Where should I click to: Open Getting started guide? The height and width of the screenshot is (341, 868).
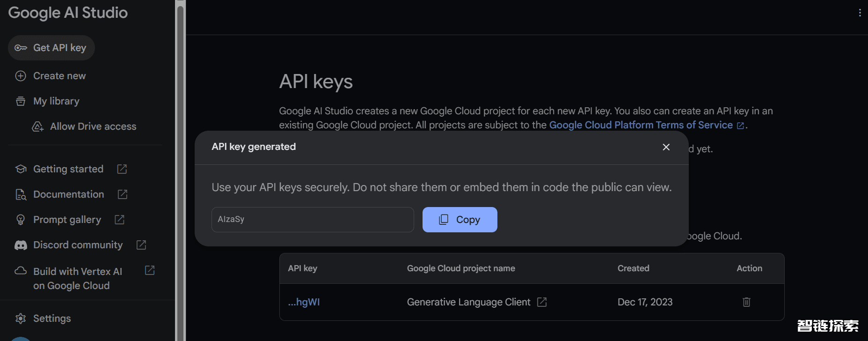pos(68,169)
